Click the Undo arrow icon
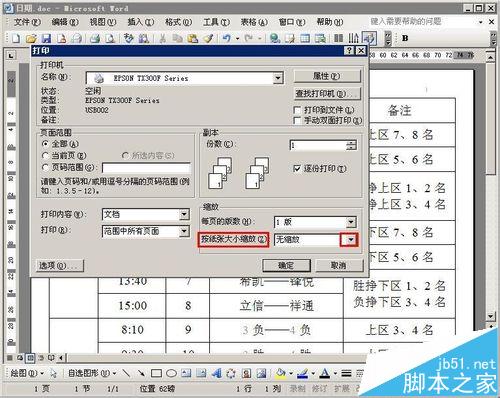The width and height of the screenshot is (500, 398). coord(227,38)
